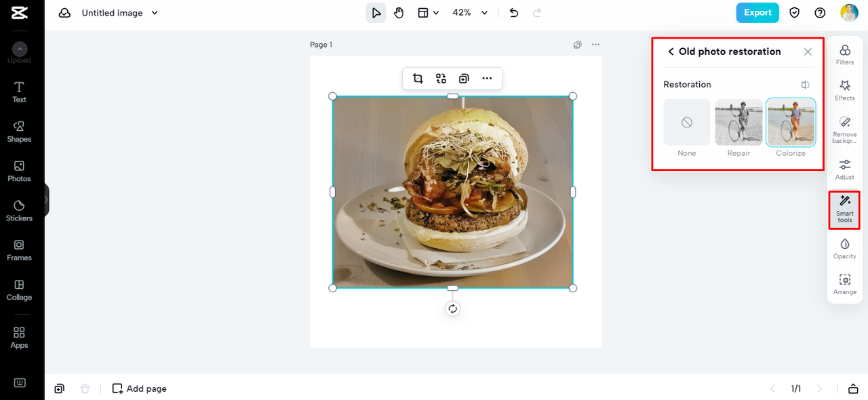Screen dimensions: 868x400
Task: Open the Opacity tool
Action: [845, 249]
